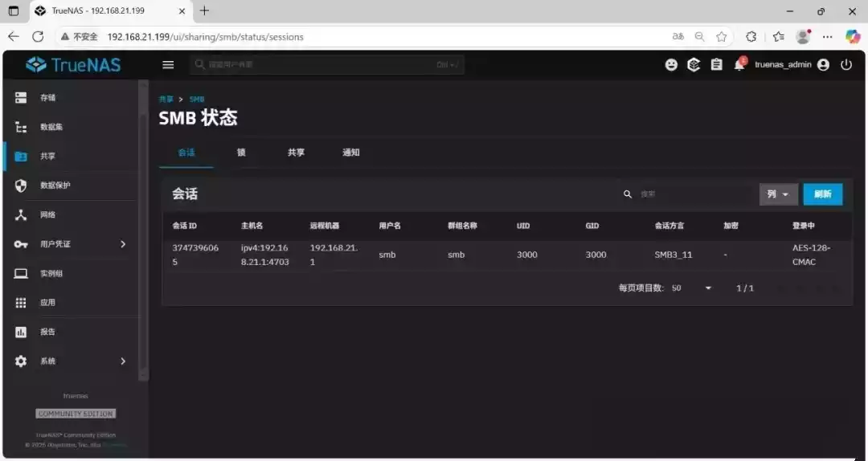This screenshot has height=461, width=868.
Task: Click the 不安全 security warning indicator
Action: point(79,37)
